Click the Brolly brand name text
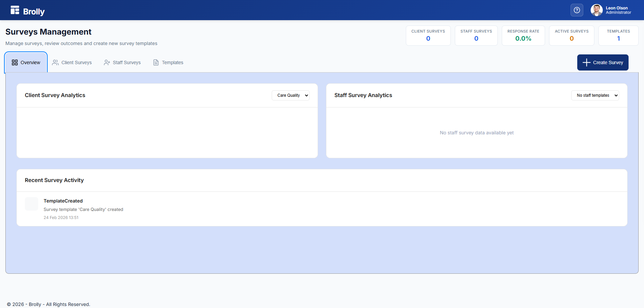 click(x=34, y=12)
